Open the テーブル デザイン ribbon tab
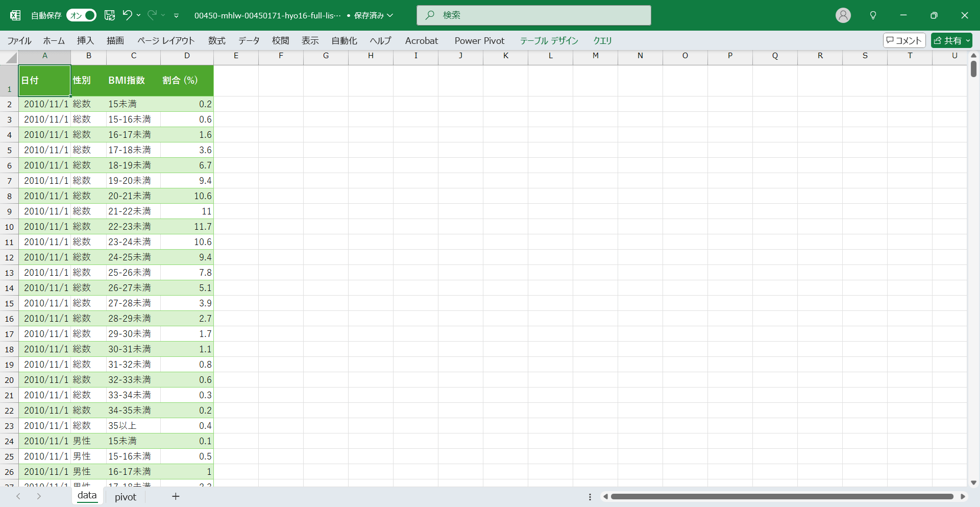 pos(549,40)
